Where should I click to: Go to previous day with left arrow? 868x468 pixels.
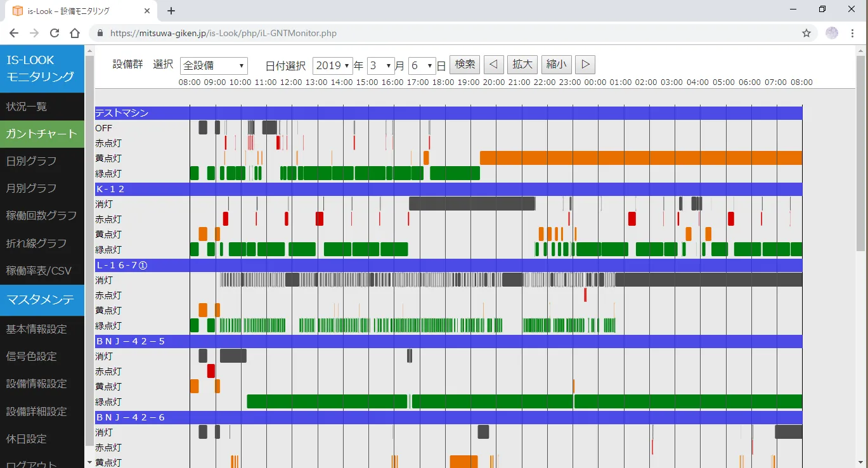point(494,64)
